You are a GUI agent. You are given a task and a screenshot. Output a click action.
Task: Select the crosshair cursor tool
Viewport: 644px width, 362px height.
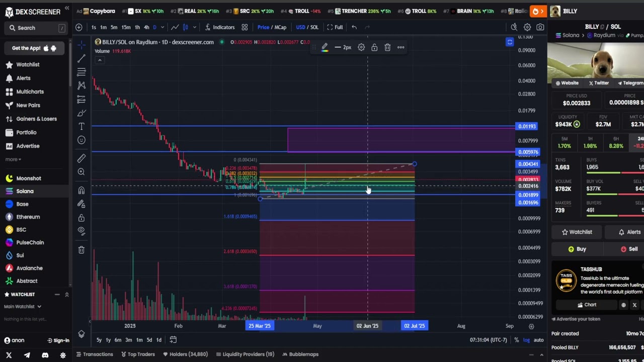82,45
